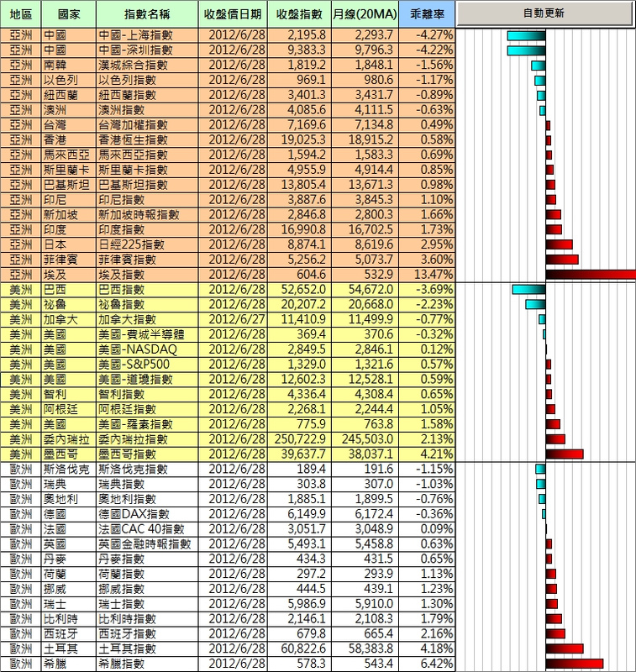Image resolution: width=636 pixels, height=672 pixels.
Task: Select the 地區 column header
Action: (x=20, y=14)
